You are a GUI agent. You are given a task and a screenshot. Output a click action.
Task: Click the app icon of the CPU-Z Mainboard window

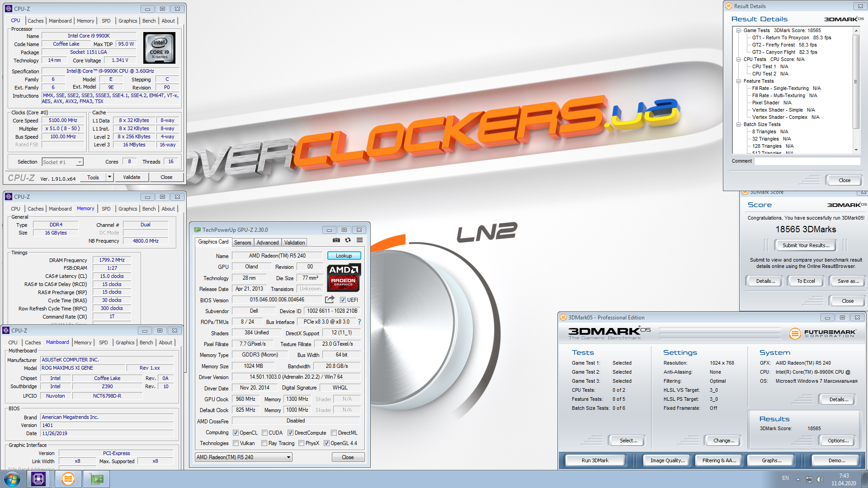coord(6,331)
